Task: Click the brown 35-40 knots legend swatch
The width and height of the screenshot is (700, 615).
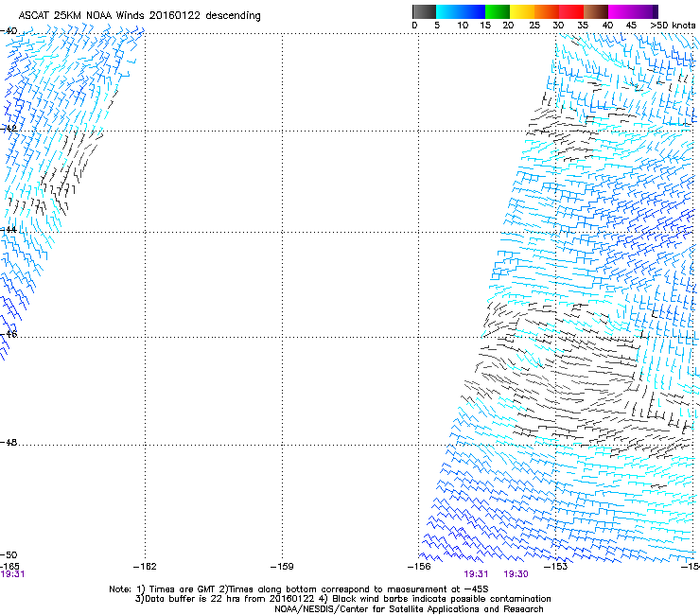Action: tap(596, 11)
